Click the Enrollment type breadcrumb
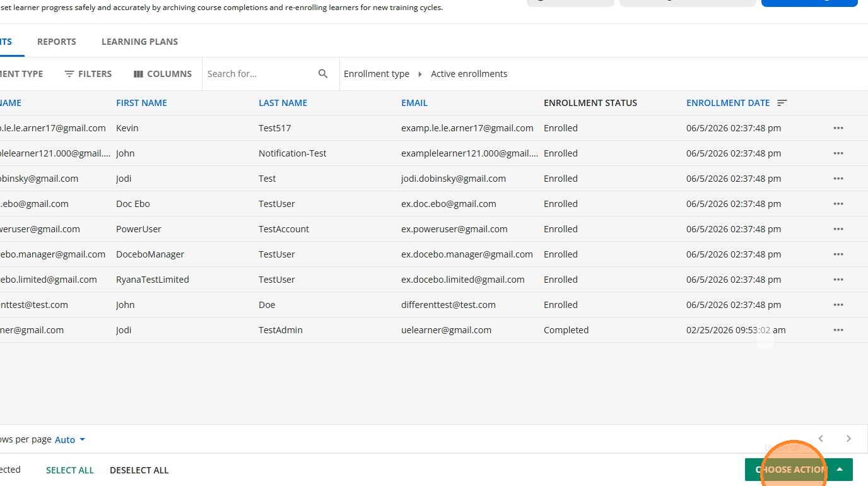 coord(377,74)
